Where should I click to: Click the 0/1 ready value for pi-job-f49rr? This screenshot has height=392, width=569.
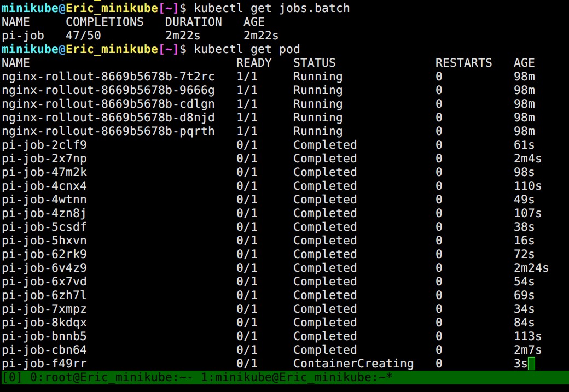click(x=247, y=364)
